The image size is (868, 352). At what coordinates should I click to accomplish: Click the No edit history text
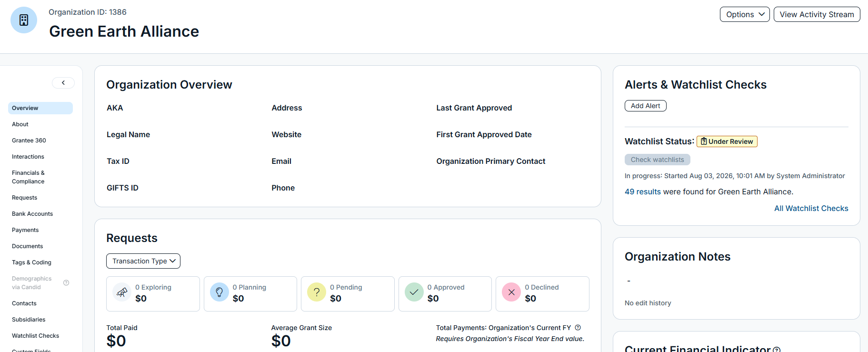[x=648, y=303]
